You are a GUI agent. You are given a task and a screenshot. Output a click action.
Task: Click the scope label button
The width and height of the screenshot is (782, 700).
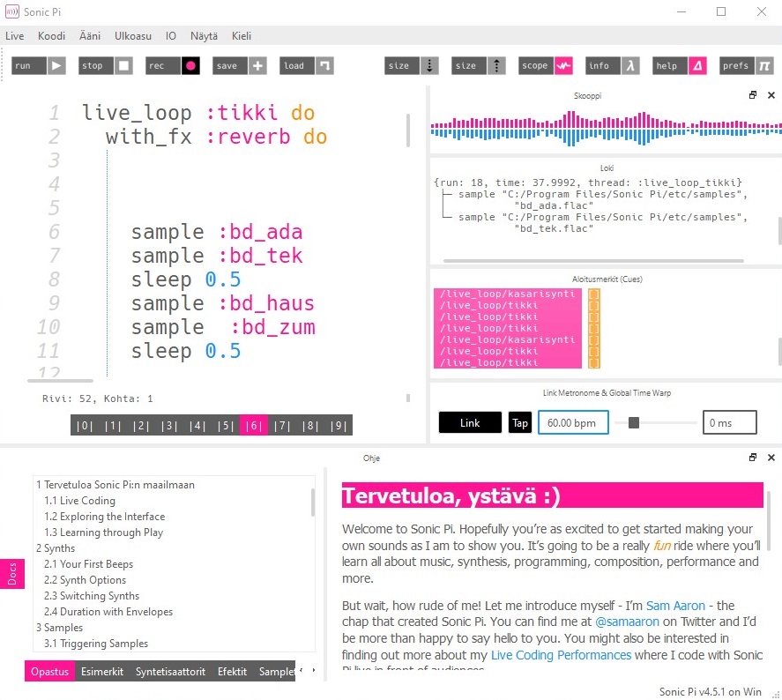536,65
